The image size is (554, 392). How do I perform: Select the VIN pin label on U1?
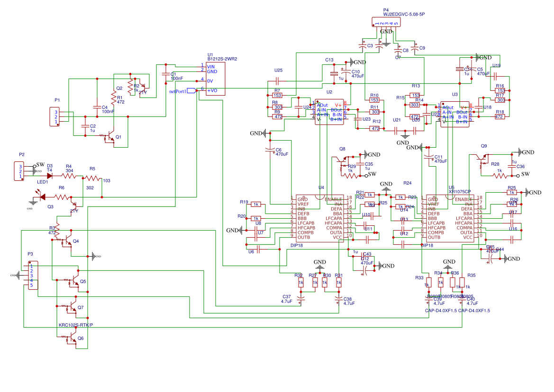(211, 67)
